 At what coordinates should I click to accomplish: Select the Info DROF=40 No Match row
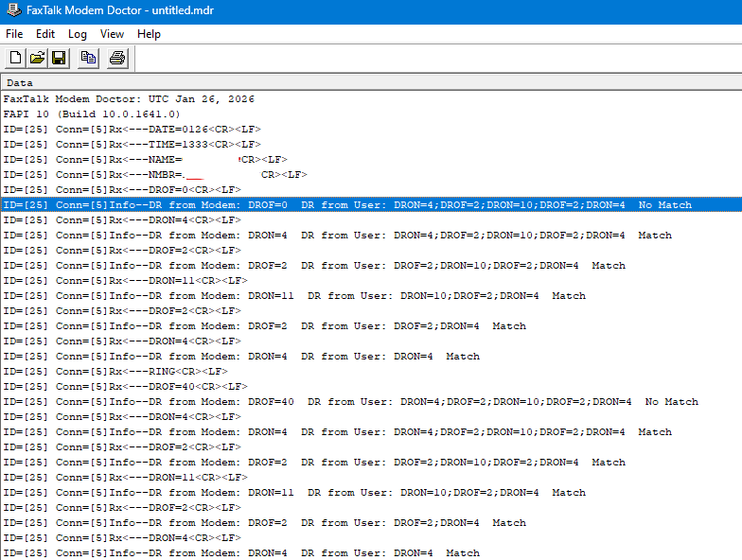click(x=371, y=401)
